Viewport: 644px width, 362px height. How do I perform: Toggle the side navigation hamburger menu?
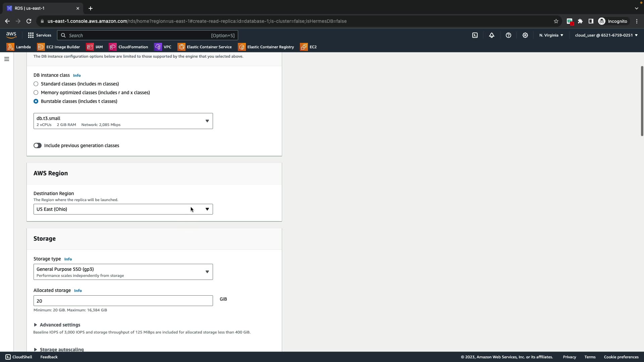6,59
